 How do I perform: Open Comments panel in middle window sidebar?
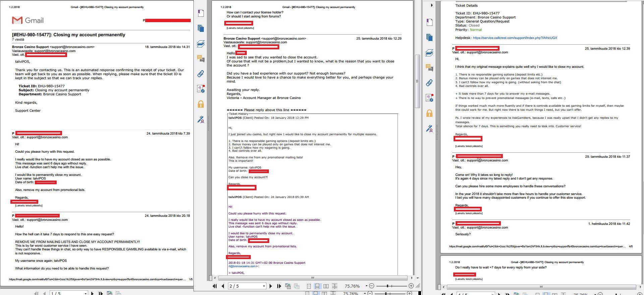point(200,59)
